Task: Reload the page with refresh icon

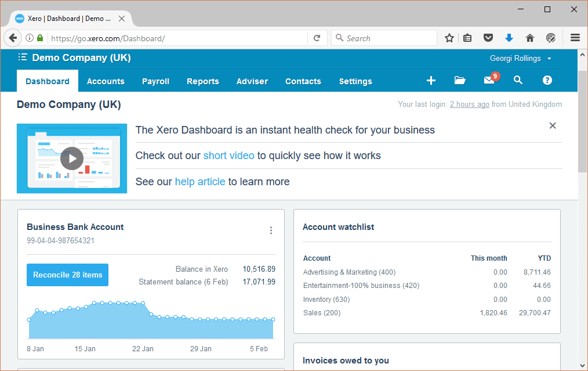Action: 317,38
